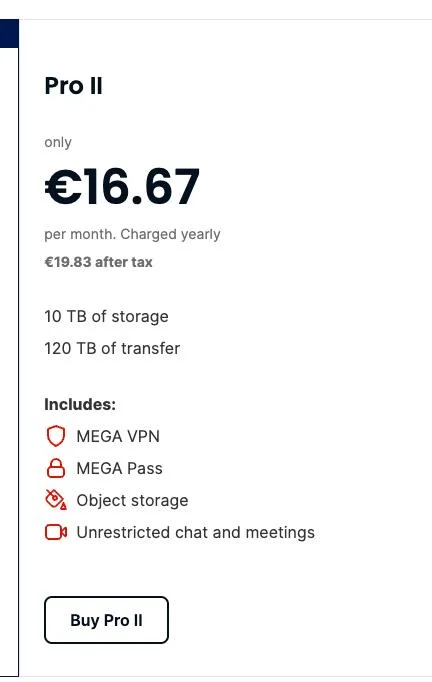The width and height of the screenshot is (432, 682).
Task: Click Unrestricted chat and meetings text
Action: point(195,532)
